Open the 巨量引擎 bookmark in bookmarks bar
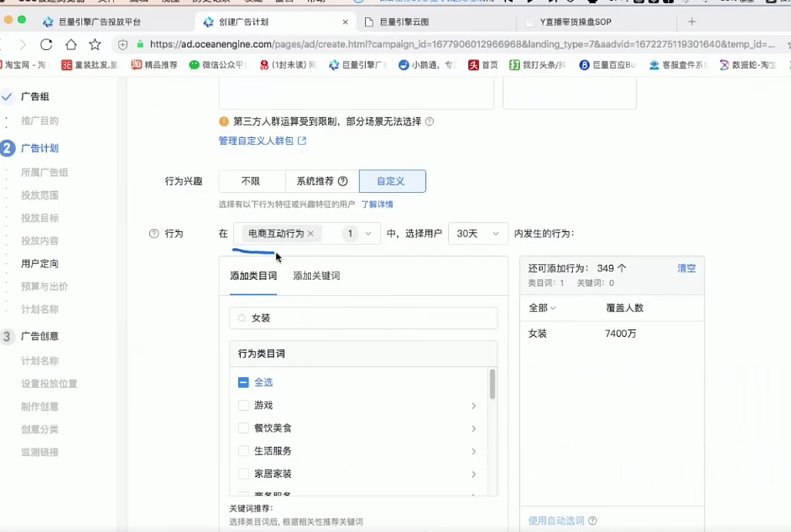The width and height of the screenshot is (791, 532). pyautogui.click(x=357, y=65)
